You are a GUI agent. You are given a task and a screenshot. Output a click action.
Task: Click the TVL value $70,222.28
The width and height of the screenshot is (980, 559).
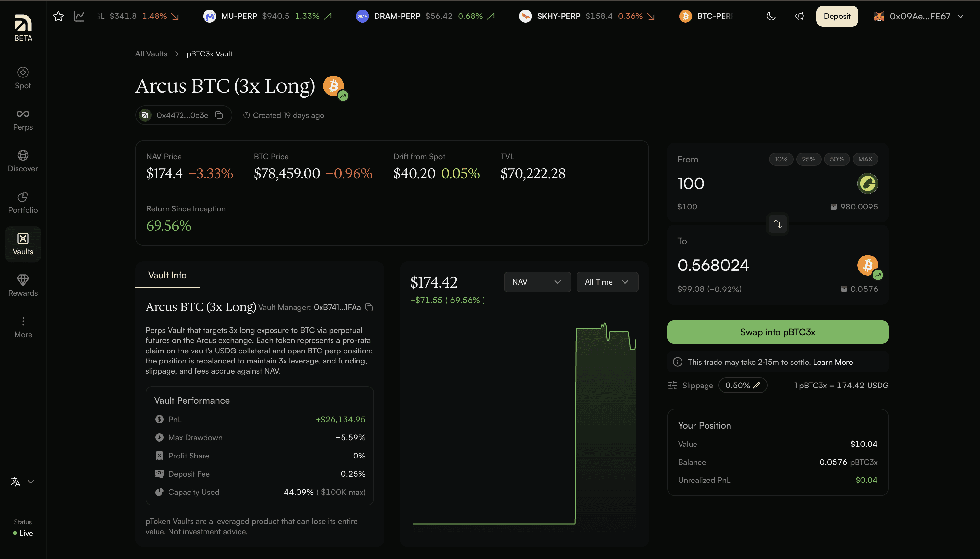(x=532, y=173)
